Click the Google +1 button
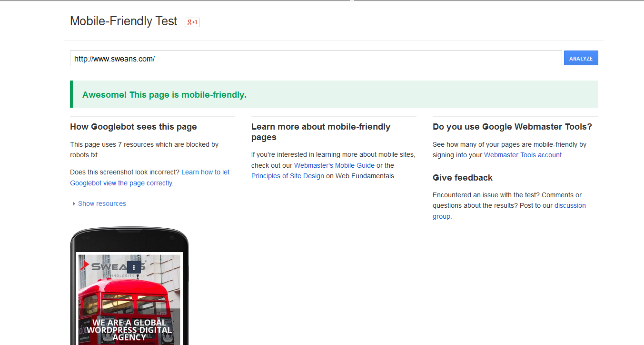Screen dimensions: 644x345 192,22
